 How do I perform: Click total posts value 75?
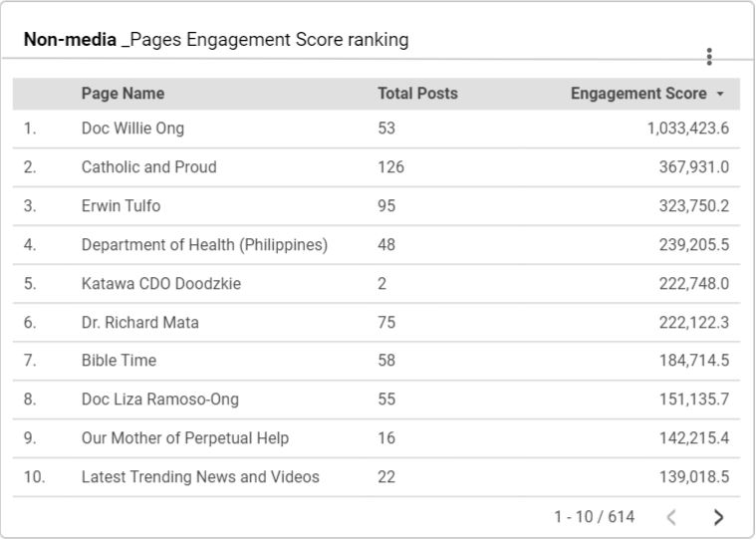coord(386,322)
